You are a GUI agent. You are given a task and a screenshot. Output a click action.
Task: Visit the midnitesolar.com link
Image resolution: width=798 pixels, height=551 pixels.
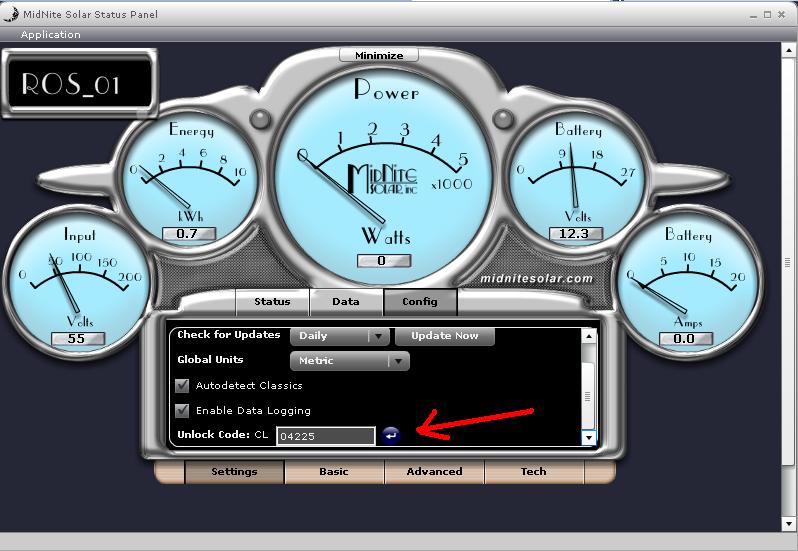pos(536,279)
